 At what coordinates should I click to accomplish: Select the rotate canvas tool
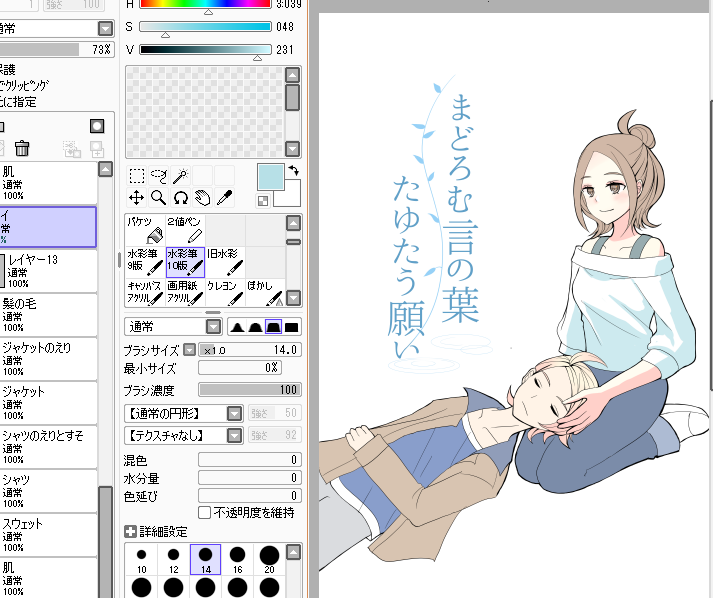tap(181, 198)
